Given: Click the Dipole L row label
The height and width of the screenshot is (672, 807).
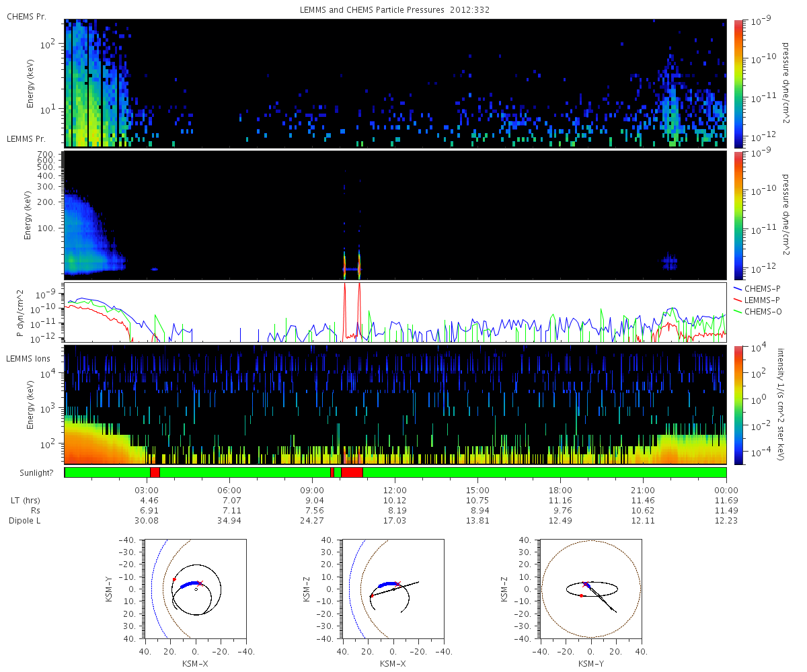Looking at the screenshot, I should [26, 521].
